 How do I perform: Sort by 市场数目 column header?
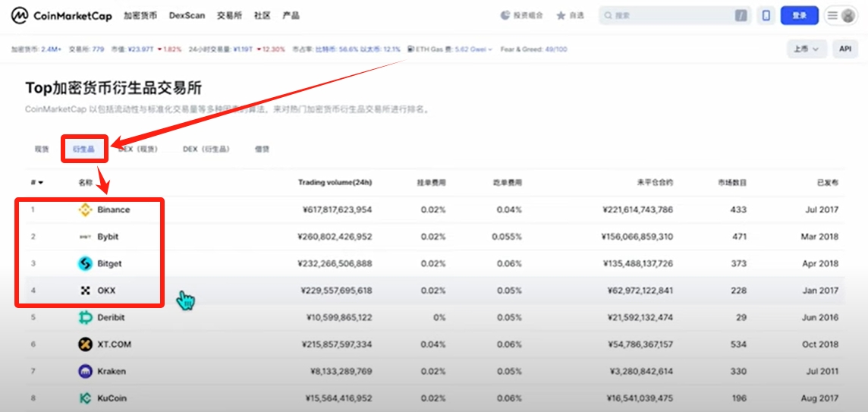pos(732,182)
